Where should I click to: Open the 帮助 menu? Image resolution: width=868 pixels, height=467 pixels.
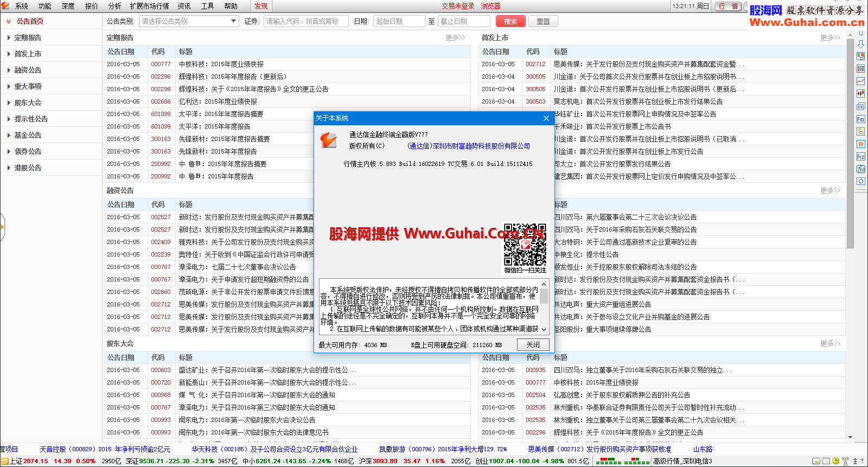tap(231, 6)
